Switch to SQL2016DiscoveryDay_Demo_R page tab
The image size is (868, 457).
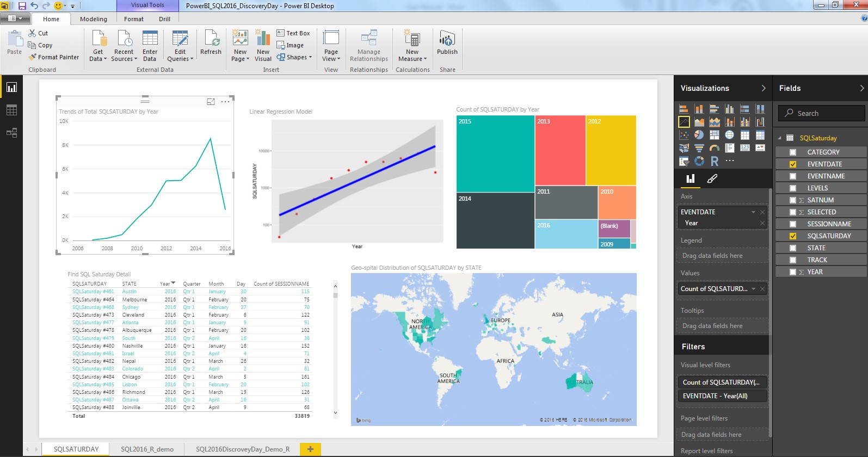(x=243, y=449)
